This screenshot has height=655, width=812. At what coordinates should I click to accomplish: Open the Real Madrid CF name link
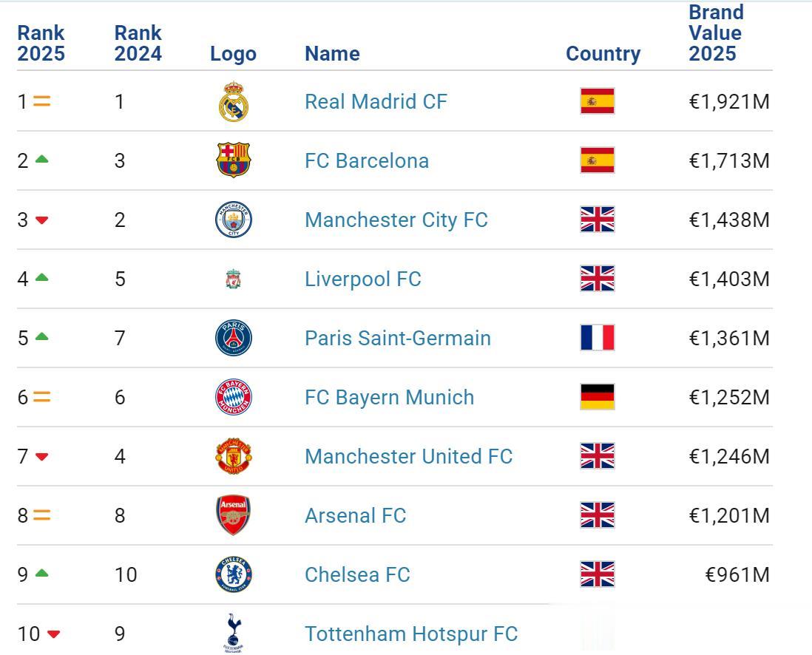coord(376,101)
